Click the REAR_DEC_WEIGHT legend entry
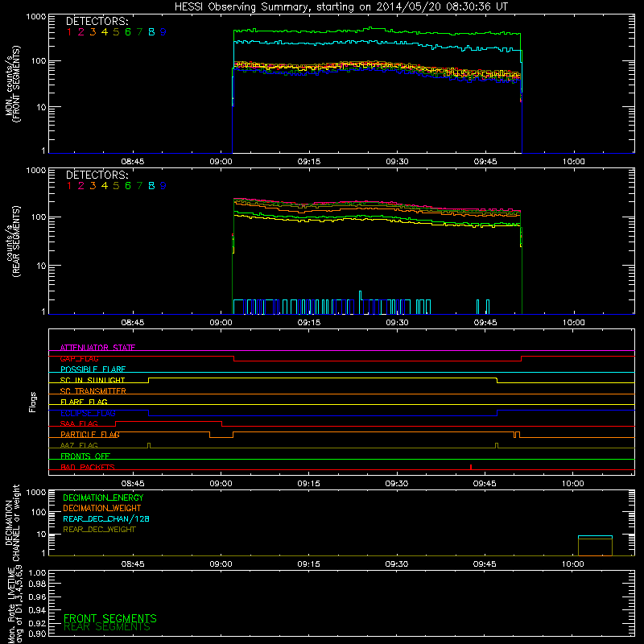 pyautogui.click(x=99, y=530)
